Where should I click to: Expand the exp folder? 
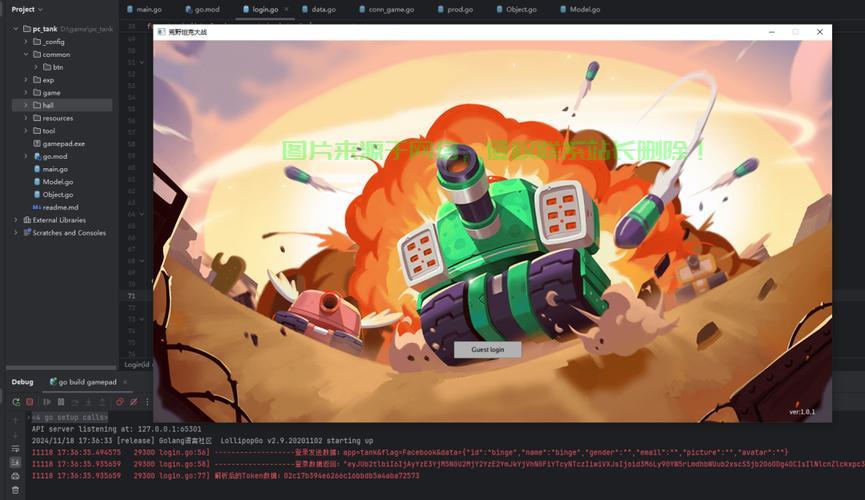tap(25, 80)
